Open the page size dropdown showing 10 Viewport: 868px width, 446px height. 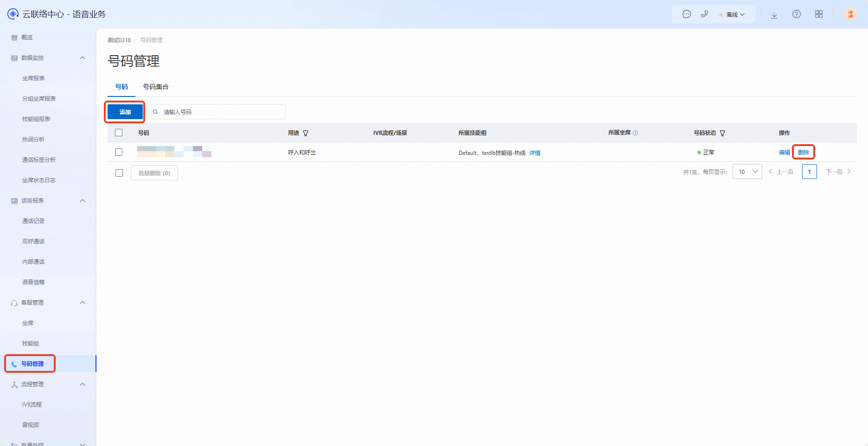coord(747,172)
